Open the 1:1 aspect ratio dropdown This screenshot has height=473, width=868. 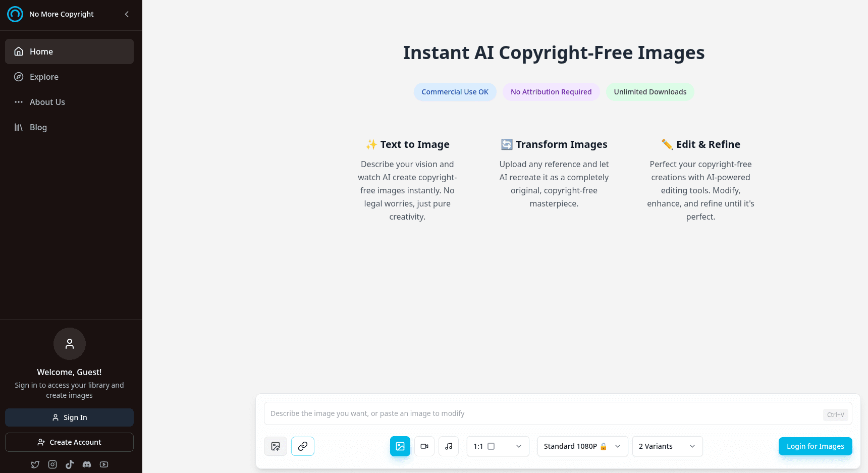pos(498,446)
